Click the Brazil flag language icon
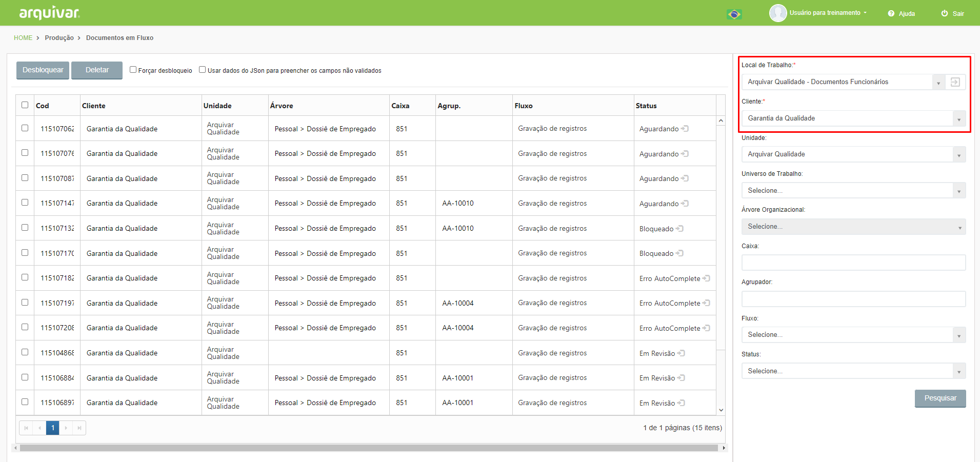This screenshot has width=980, height=462. click(734, 14)
